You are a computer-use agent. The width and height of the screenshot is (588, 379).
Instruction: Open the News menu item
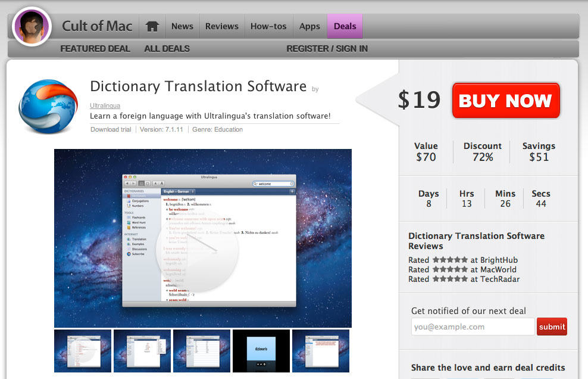pyautogui.click(x=182, y=26)
